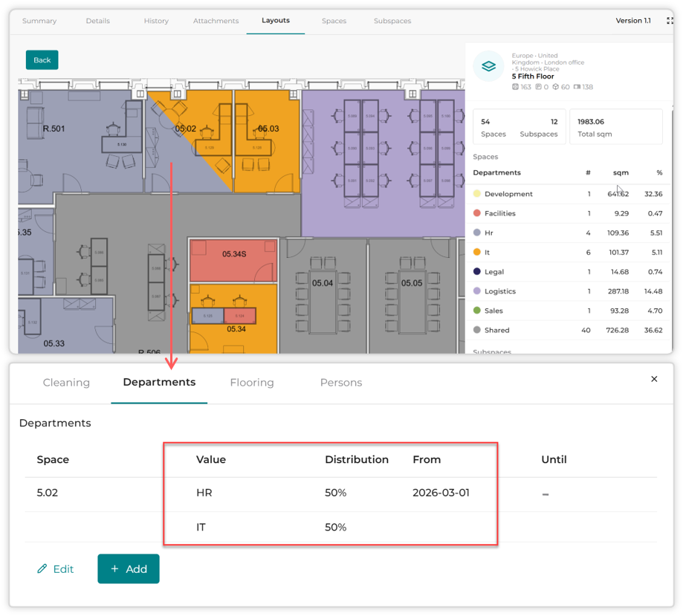
Task: Select room 05.03 on the floor plan
Action: pos(268,129)
